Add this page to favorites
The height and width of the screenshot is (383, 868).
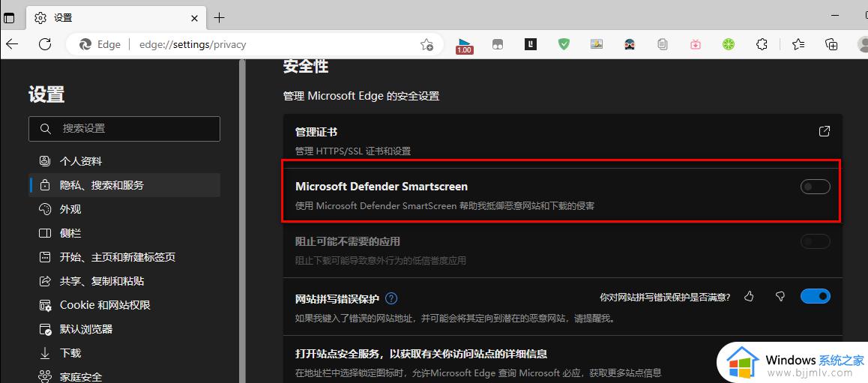[x=427, y=45]
